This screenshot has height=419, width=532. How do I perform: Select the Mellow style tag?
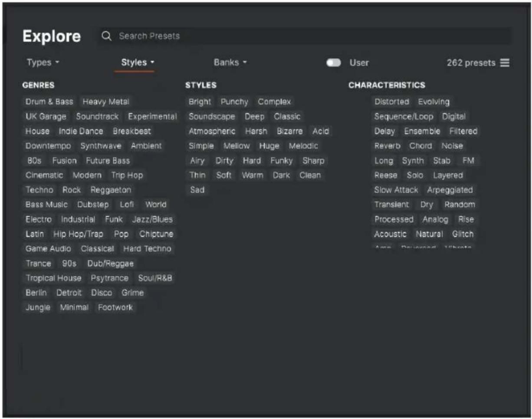(236, 146)
